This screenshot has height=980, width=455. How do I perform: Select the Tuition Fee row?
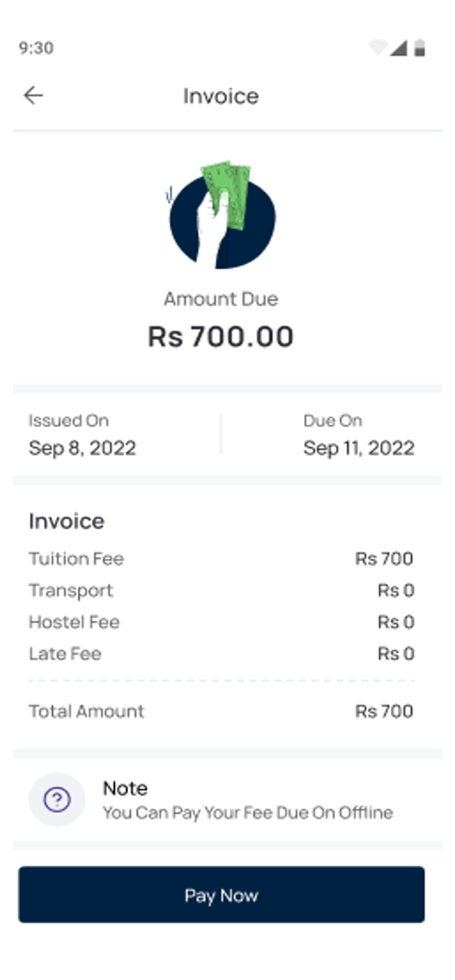click(221, 559)
